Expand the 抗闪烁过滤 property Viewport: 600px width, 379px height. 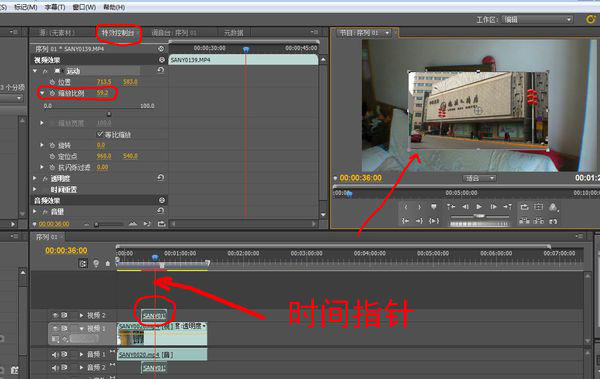pos(42,167)
